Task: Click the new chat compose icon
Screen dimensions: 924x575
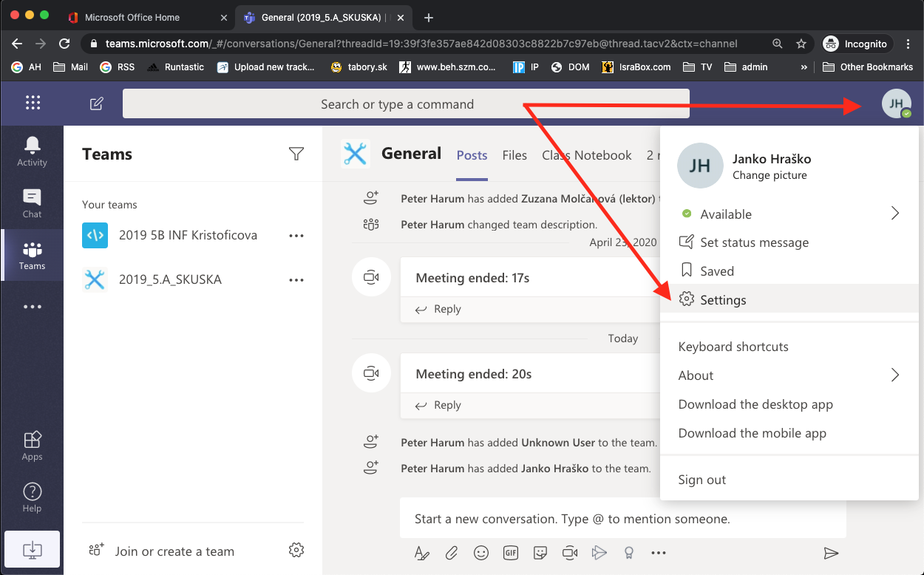Action: click(x=96, y=103)
